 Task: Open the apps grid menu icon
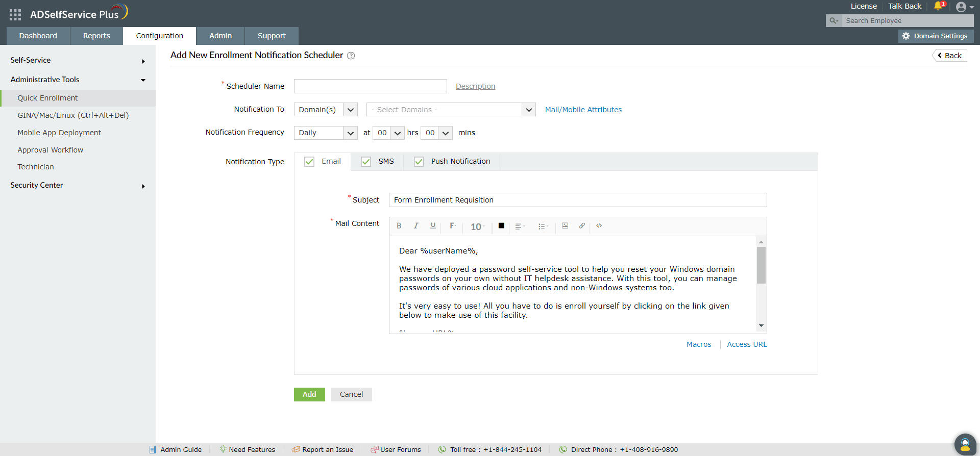pyautogui.click(x=15, y=15)
